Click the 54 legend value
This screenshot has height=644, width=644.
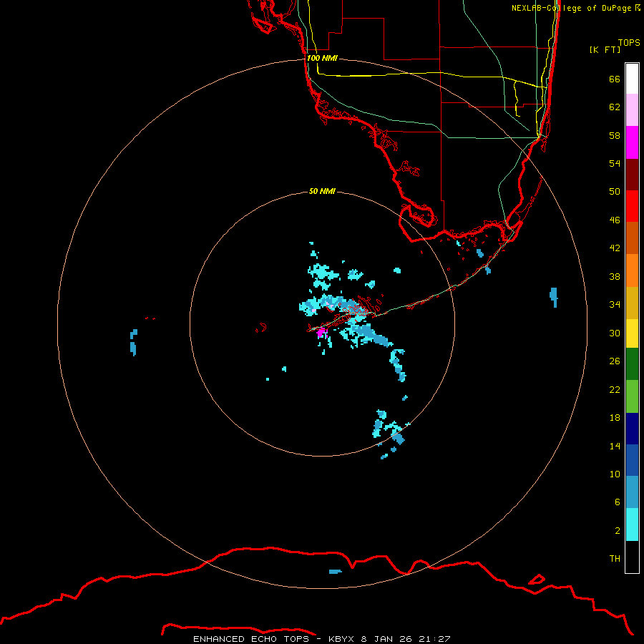[615, 163]
